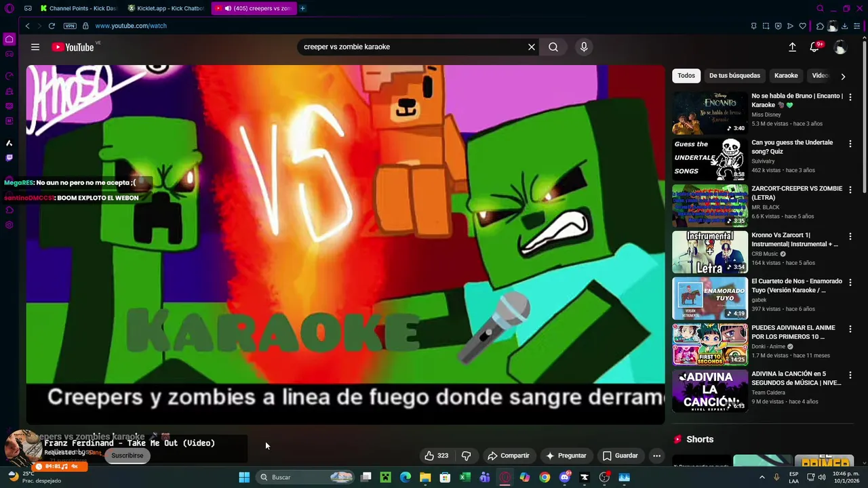Open options for Undertale song quiz video

[850, 144]
